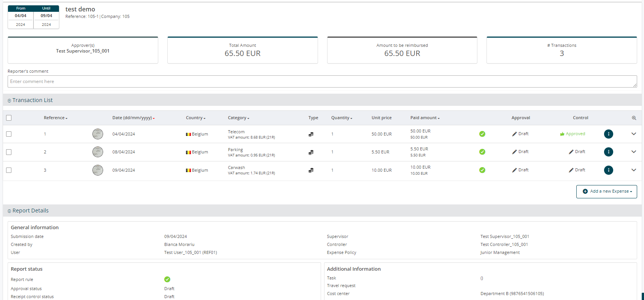The width and height of the screenshot is (644, 300).
Task: Sort table by Paid amount column
Action: tap(425, 118)
